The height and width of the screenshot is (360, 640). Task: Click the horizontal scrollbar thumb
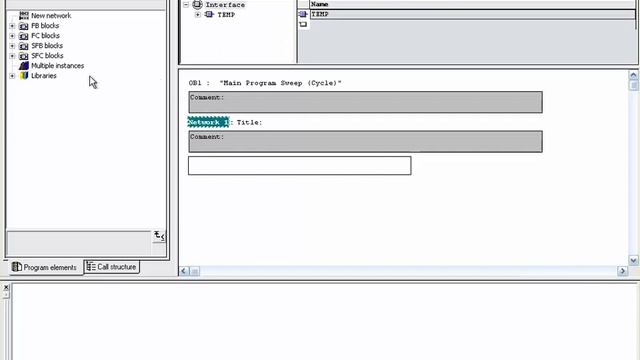195,271
